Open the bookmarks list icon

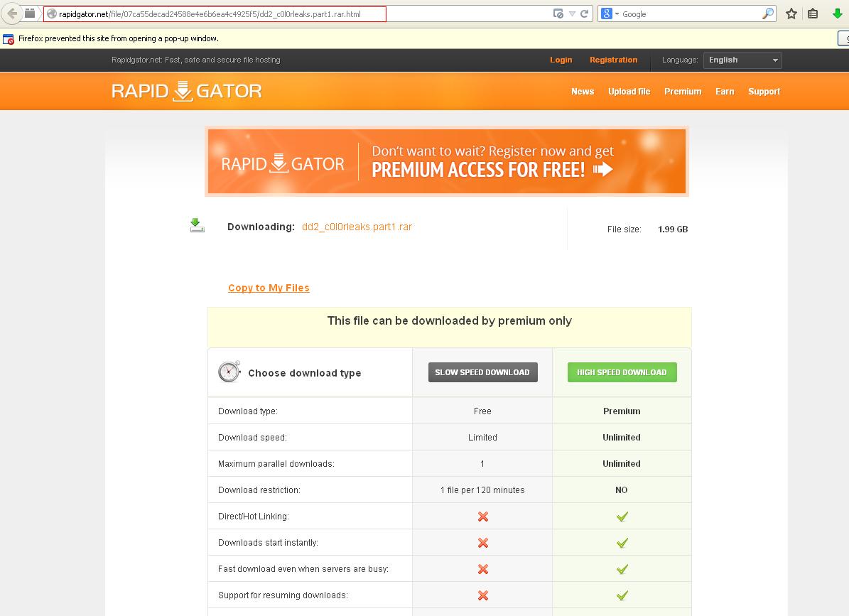pos(813,14)
